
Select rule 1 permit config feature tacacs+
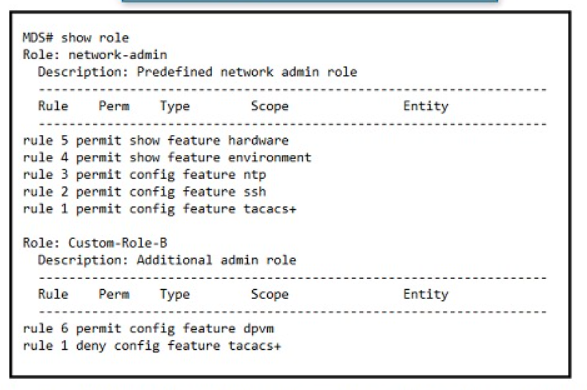[159, 209]
